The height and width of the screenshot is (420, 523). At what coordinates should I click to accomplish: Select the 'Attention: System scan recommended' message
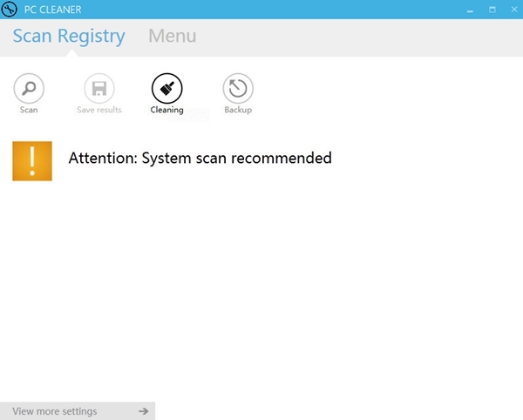[x=200, y=158]
